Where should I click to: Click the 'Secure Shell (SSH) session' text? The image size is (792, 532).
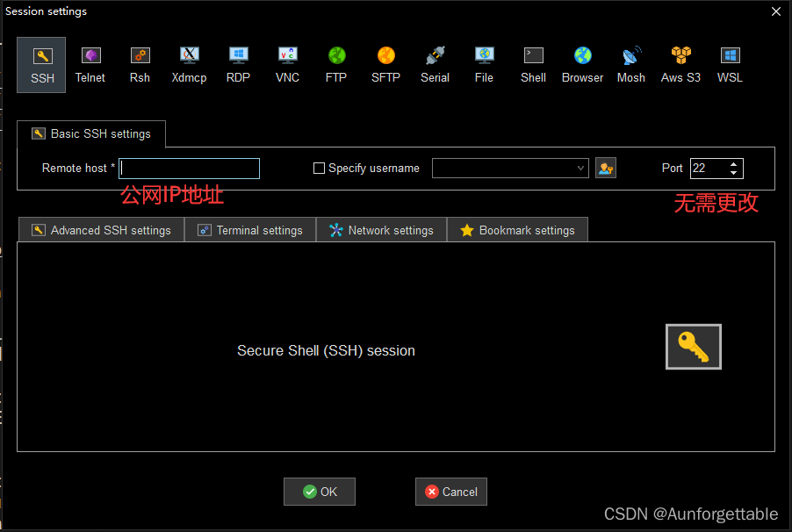[327, 350]
